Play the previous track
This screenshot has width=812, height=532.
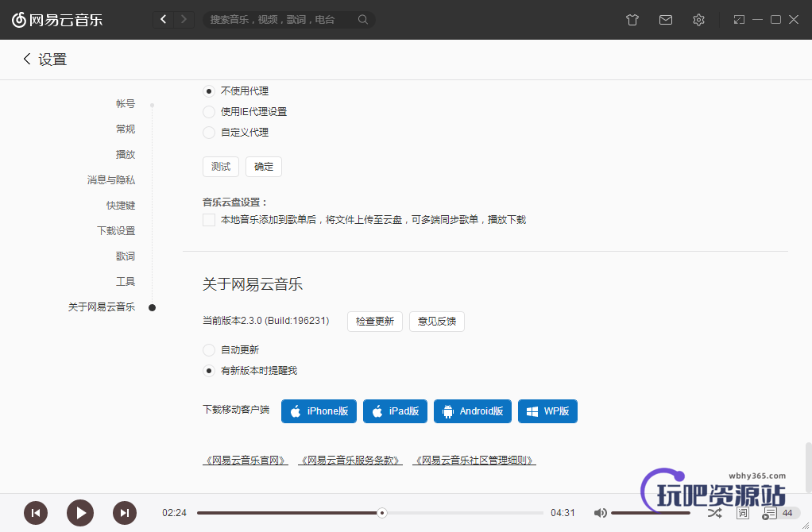tap(36, 513)
